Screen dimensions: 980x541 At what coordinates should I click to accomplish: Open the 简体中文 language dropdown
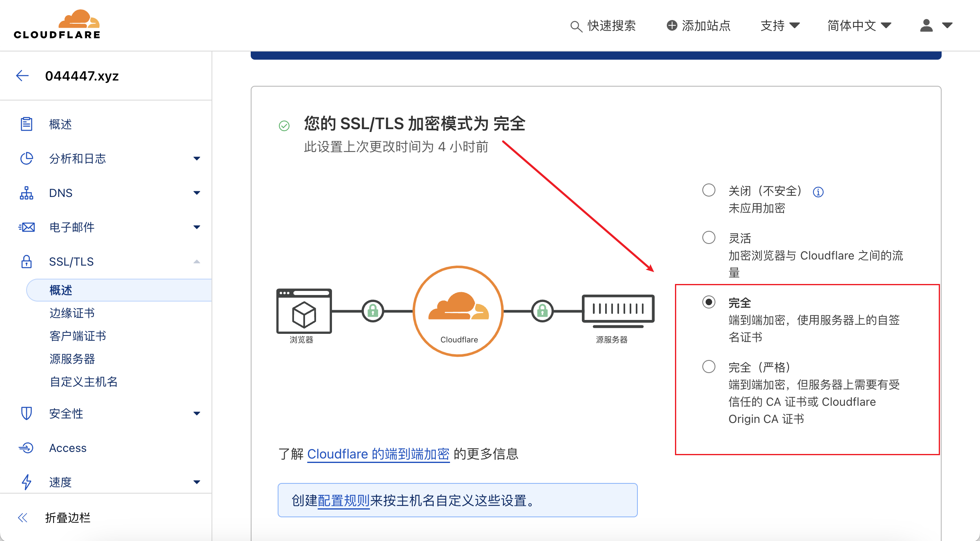point(859,25)
